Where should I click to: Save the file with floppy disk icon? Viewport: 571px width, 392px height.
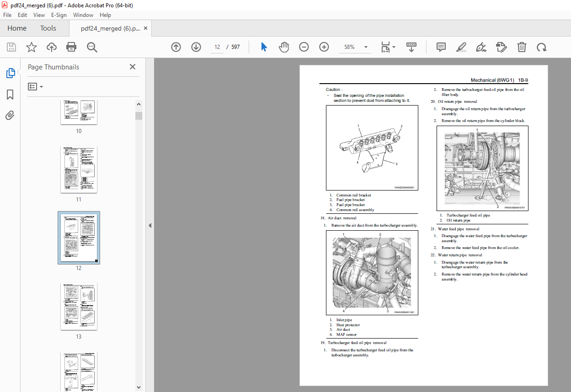(11, 47)
